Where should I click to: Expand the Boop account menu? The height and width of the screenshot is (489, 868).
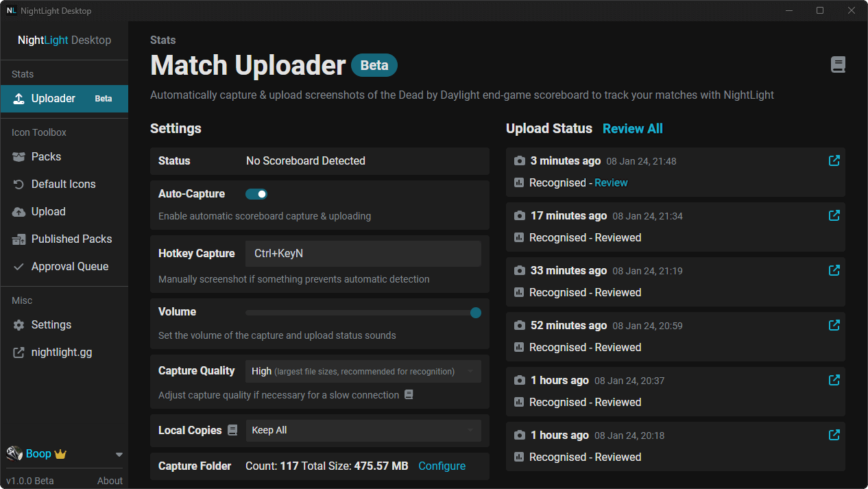pos(118,453)
